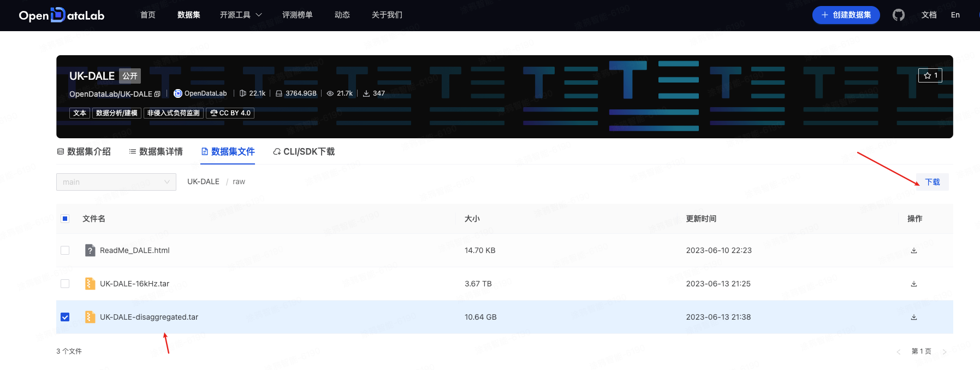Click the 10.64 GB size cell

480,317
